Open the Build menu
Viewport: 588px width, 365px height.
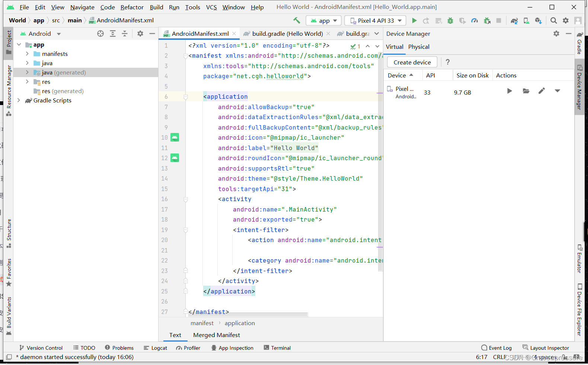point(156,7)
